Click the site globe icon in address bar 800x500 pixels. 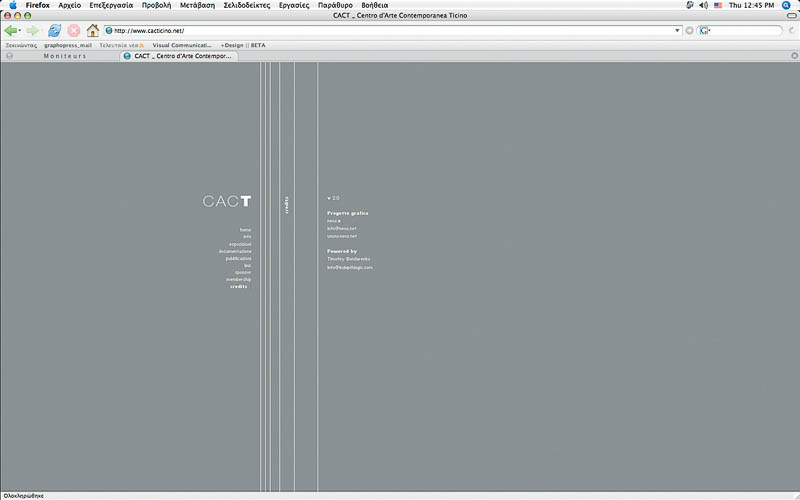coord(109,31)
